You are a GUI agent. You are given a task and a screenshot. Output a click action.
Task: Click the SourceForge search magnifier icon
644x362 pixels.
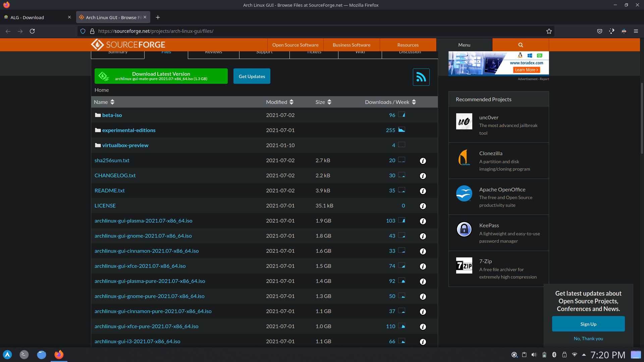(521, 45)
